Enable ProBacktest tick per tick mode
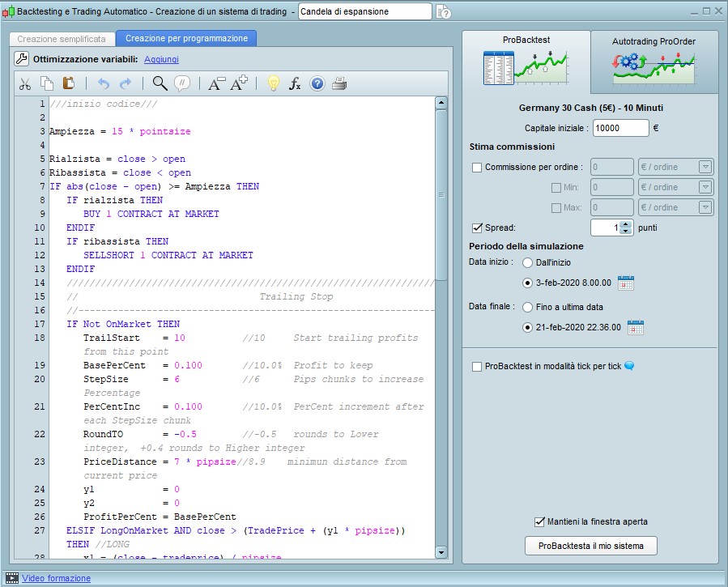 pos(477,367)
